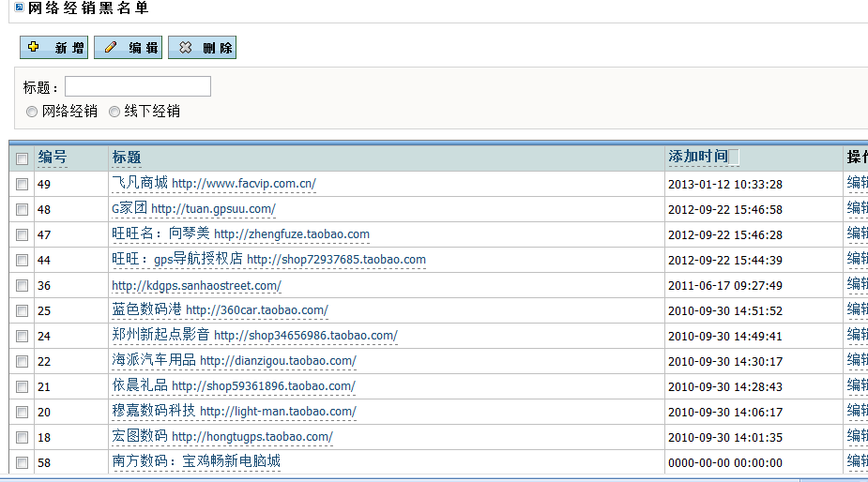The image size is (868, 482).
Task: Sort the table by the 添加时间 column header
Action: click(x=698, y=157)
